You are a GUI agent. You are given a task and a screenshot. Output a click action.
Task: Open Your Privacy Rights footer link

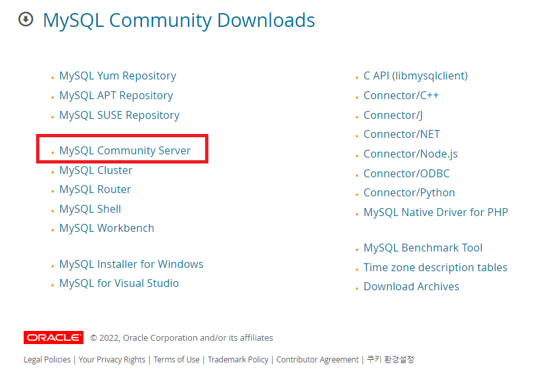click(x=112, y=360)
